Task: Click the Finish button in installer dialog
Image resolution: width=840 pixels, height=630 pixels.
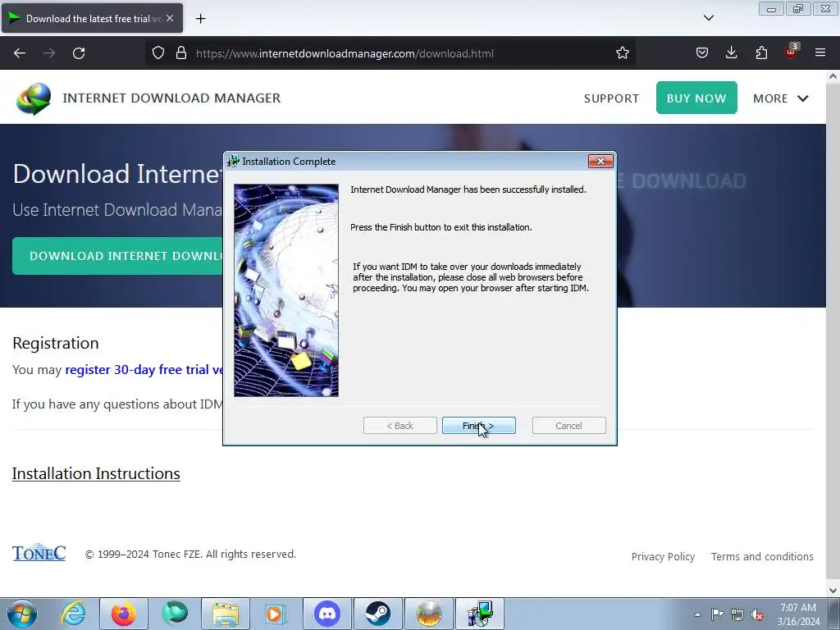Action: [478, 426]
